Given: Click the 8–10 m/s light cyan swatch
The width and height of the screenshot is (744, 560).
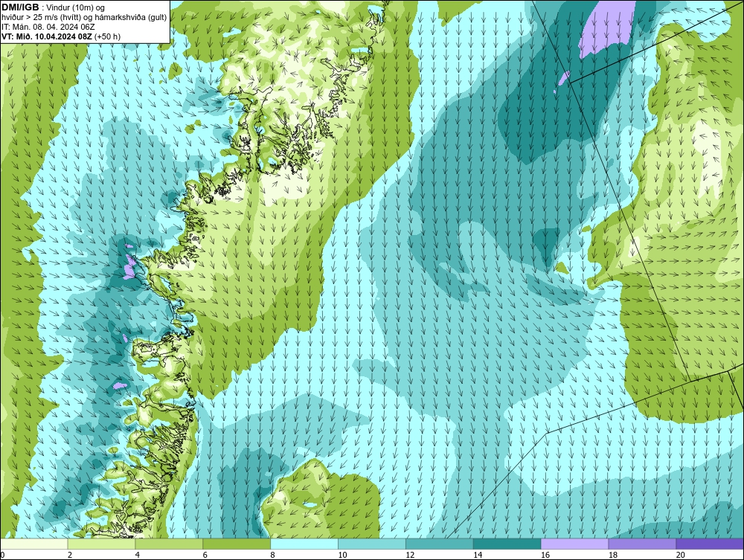Looking at the screenshot, I should (304, 544).
